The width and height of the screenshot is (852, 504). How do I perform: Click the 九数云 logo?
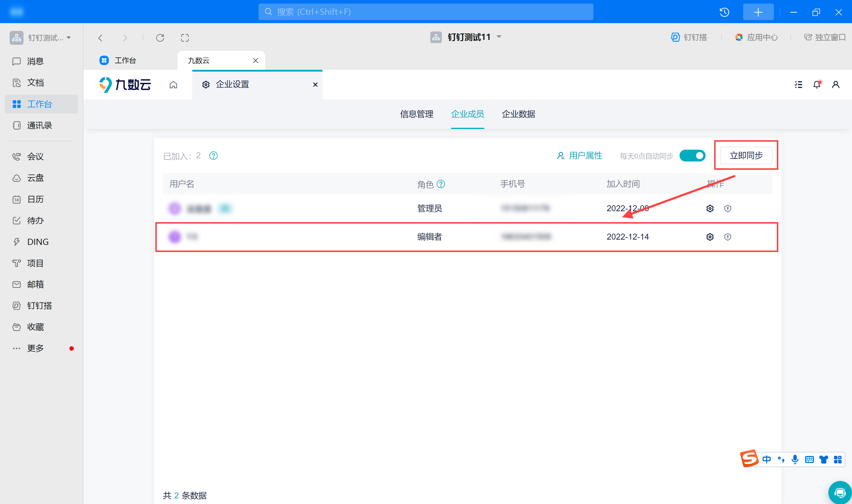coord(125,85)
